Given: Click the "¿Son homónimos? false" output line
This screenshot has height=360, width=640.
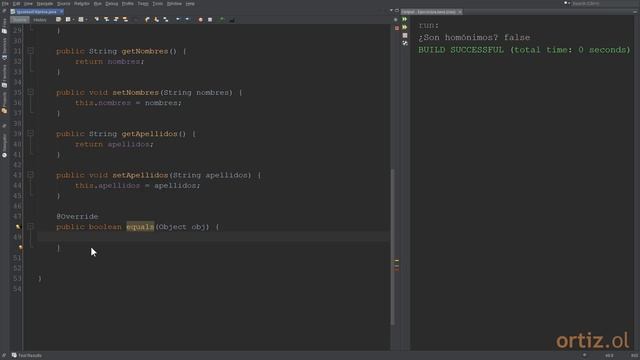Looking at the screenshot, I should pyautogui.click(x=474, y=38).
